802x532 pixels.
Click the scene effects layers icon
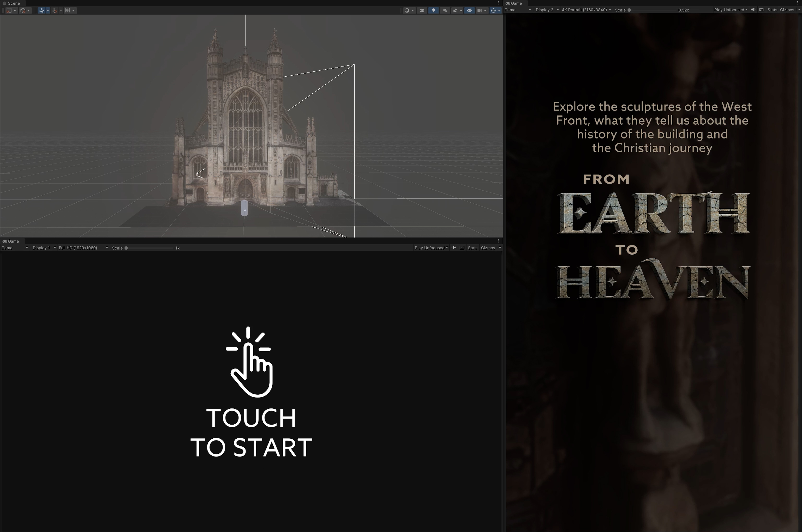[455, 10]
